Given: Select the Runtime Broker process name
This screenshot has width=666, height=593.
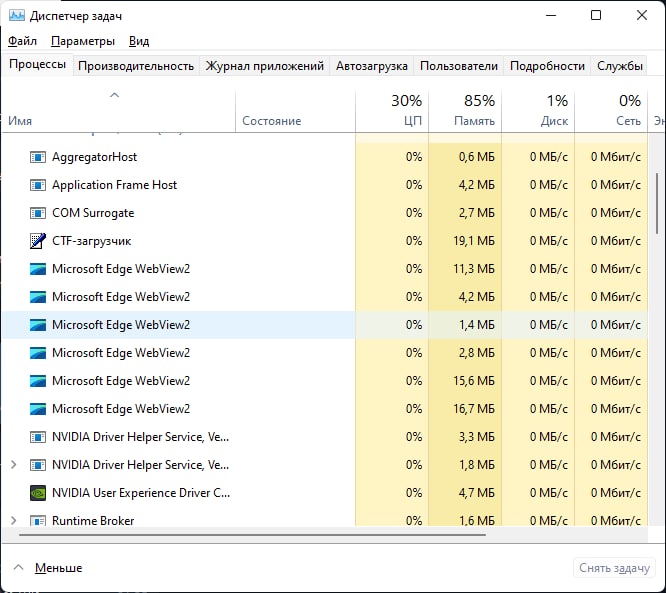Looking at the screenshot, I should (x=93, y=521).
